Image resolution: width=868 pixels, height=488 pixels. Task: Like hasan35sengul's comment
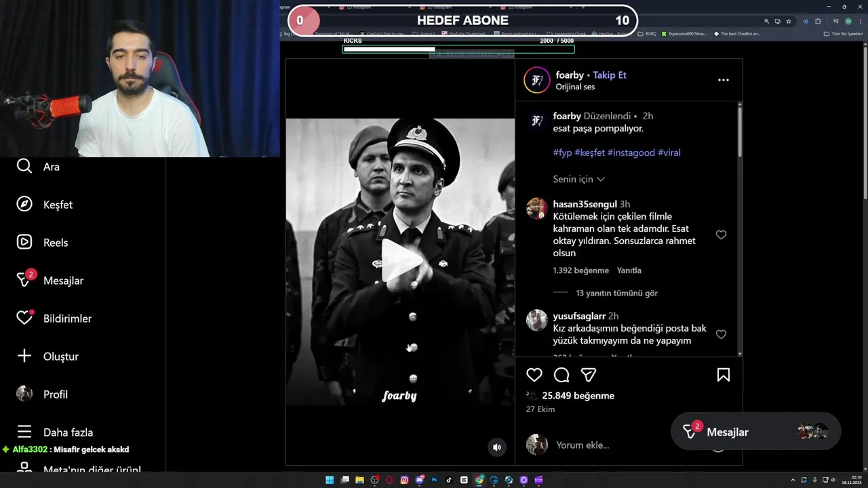click(721, 235)
